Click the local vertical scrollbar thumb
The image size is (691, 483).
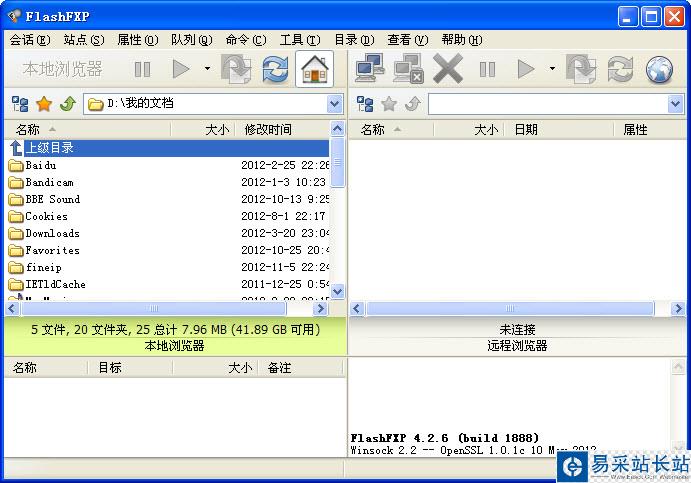click(338, 162)
